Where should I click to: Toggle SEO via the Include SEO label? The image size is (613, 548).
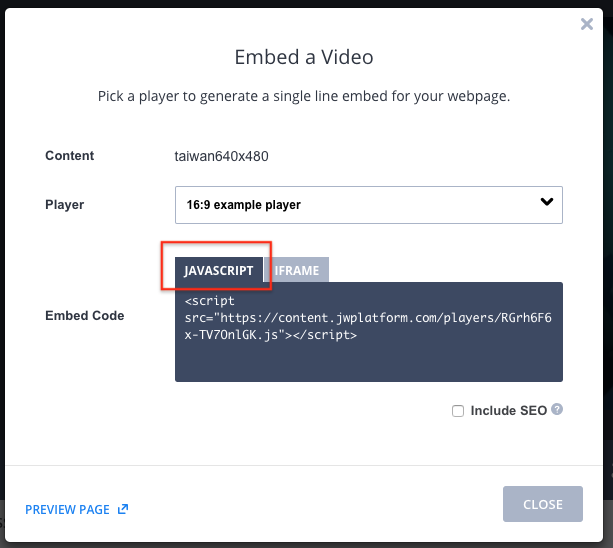coord(508,410)
